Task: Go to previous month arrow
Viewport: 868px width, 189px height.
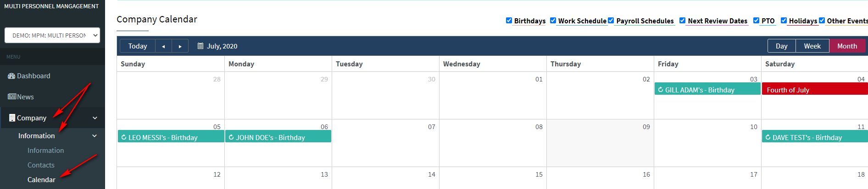Action: 163,46
